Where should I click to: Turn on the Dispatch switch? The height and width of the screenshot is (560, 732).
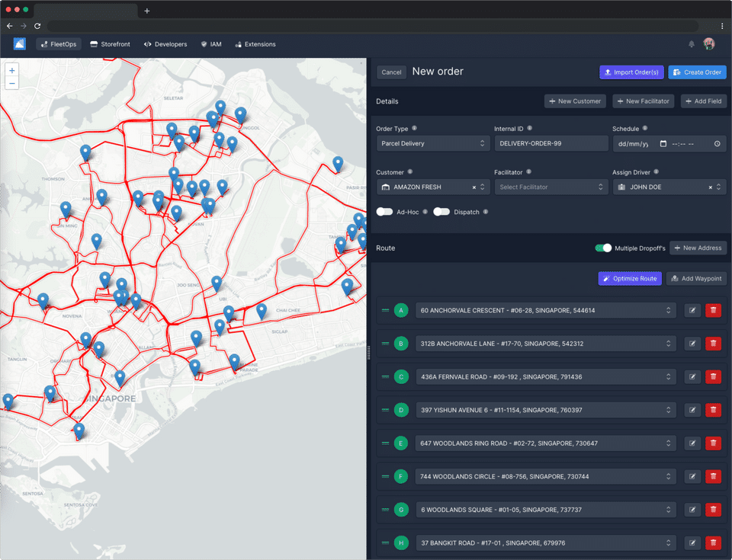pyautogui.click(x=441, y=212)
